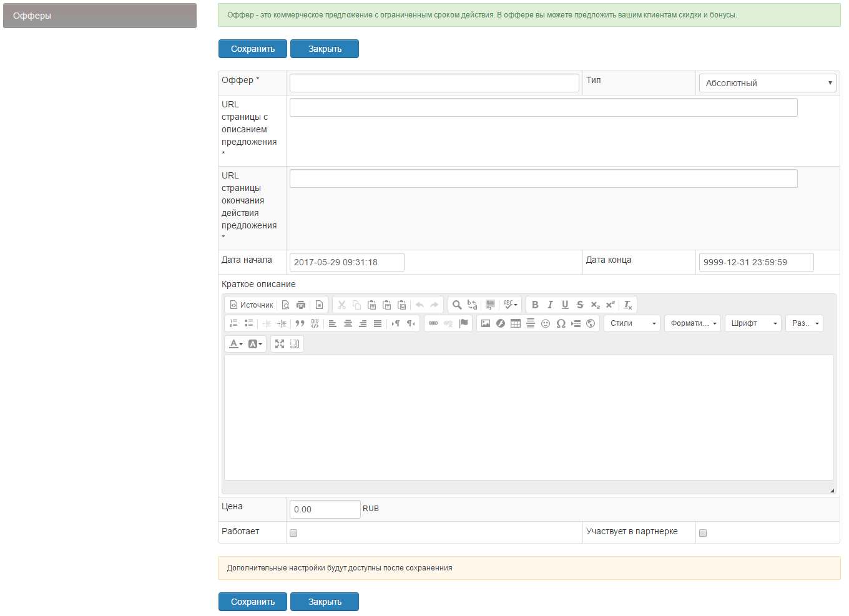Click the top Сохранить button
Image resolution: width=849 pixels, height=616 pixels.
click(x=253, y=49)
